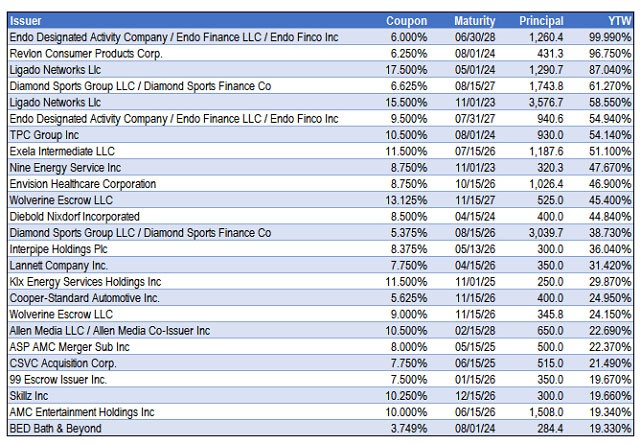Click the Coupon column header

[x=406, y=21]
